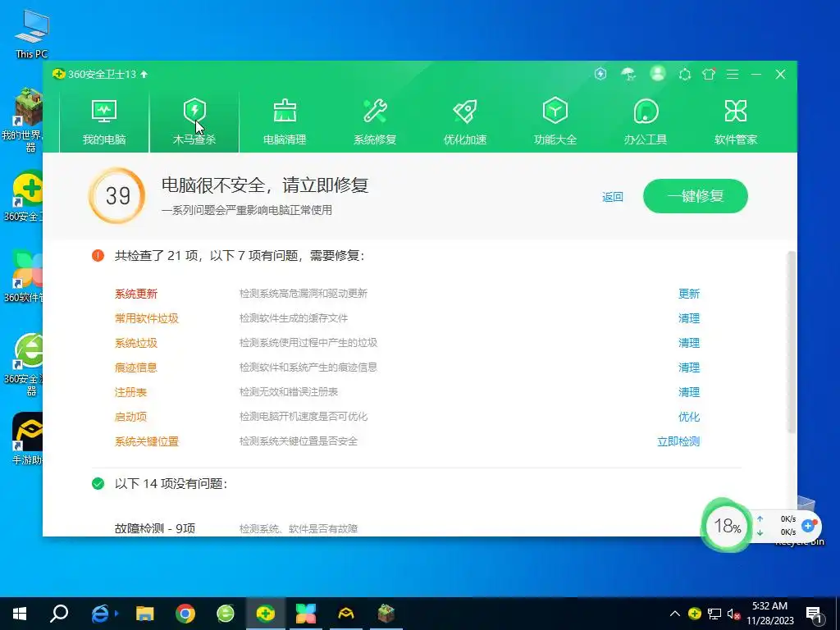The height and width of the screenshot is (630, 840).
Task: Open the 办公工具 tab
Action: 646,122
